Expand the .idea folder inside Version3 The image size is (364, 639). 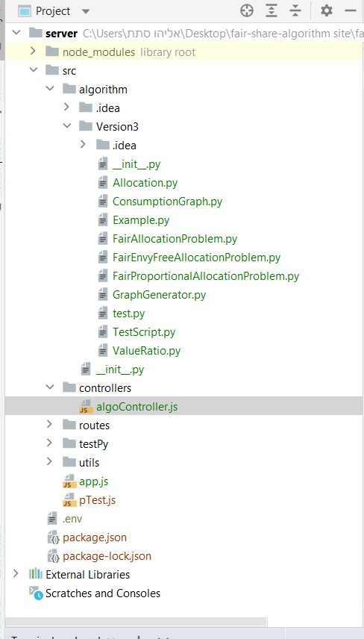(83, 144)
